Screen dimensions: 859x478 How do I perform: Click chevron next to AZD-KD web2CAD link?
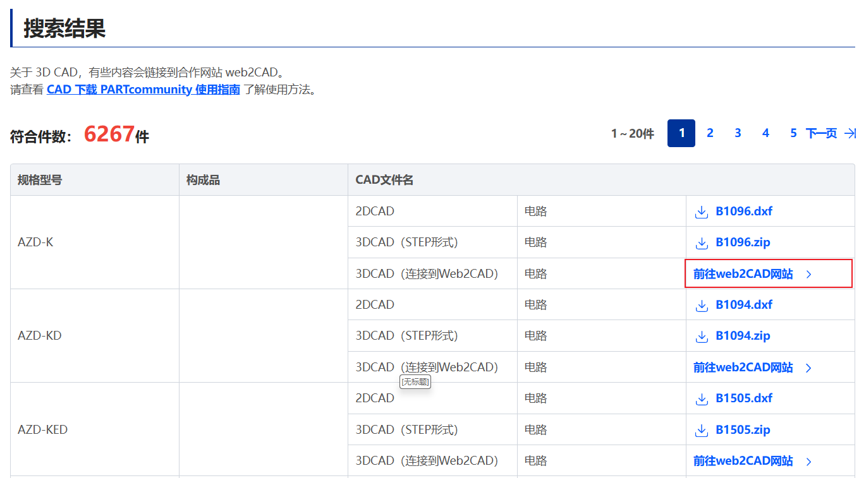(809, 368)
